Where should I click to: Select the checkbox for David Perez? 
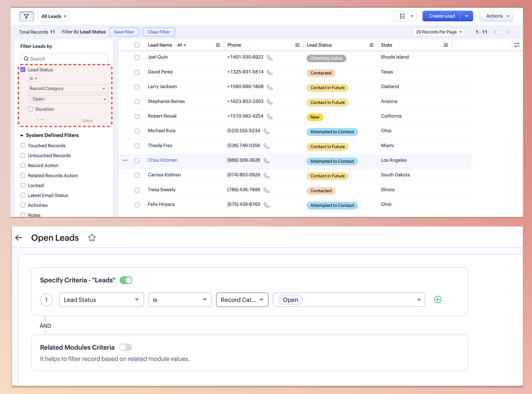coord(137,72)
